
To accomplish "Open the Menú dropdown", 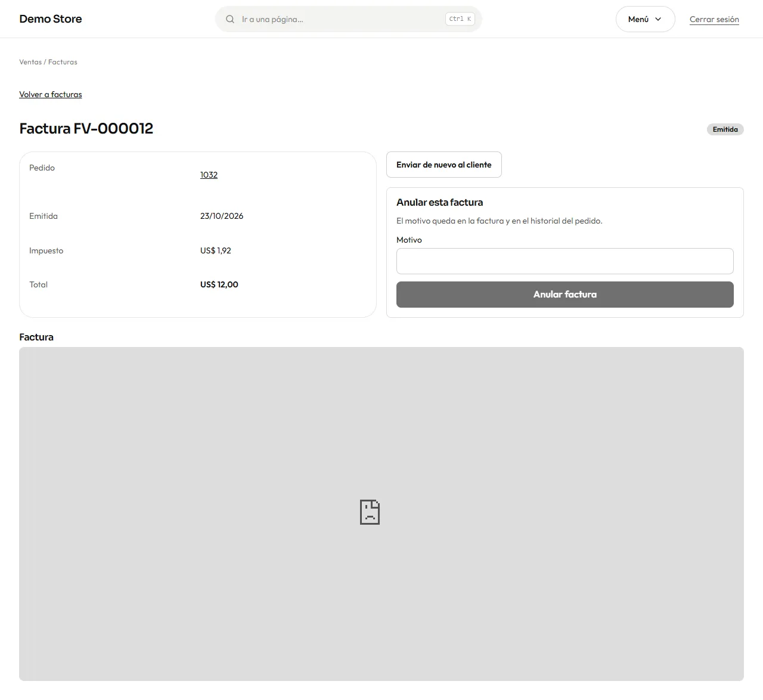I will coord(645,19).
